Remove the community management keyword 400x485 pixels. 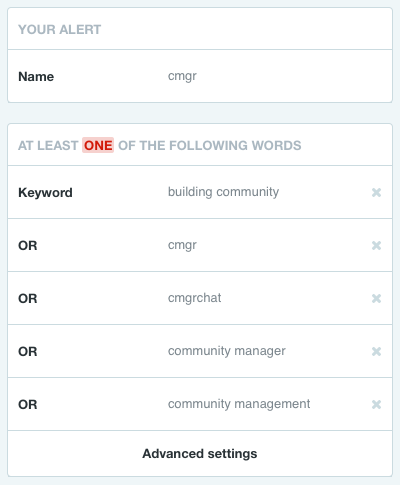376,404
